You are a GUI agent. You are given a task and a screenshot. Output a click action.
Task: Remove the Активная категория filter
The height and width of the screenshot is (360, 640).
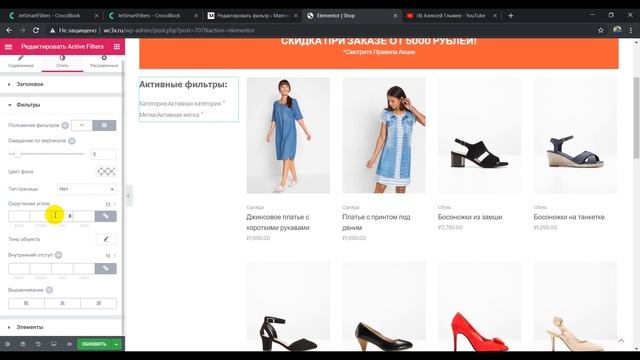[x=224, y=103]
